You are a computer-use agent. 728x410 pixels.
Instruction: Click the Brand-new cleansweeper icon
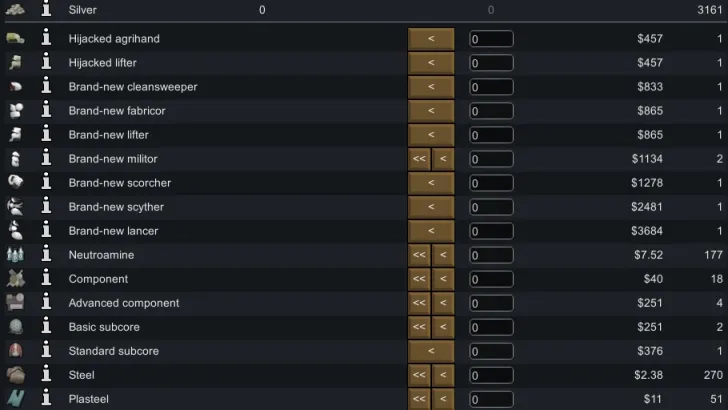15,86
